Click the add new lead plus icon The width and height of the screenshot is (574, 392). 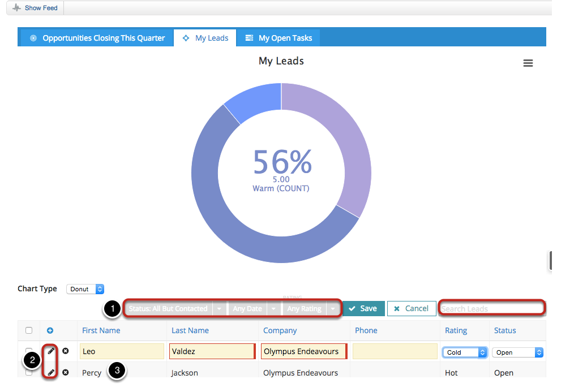[x=50, y=330]
